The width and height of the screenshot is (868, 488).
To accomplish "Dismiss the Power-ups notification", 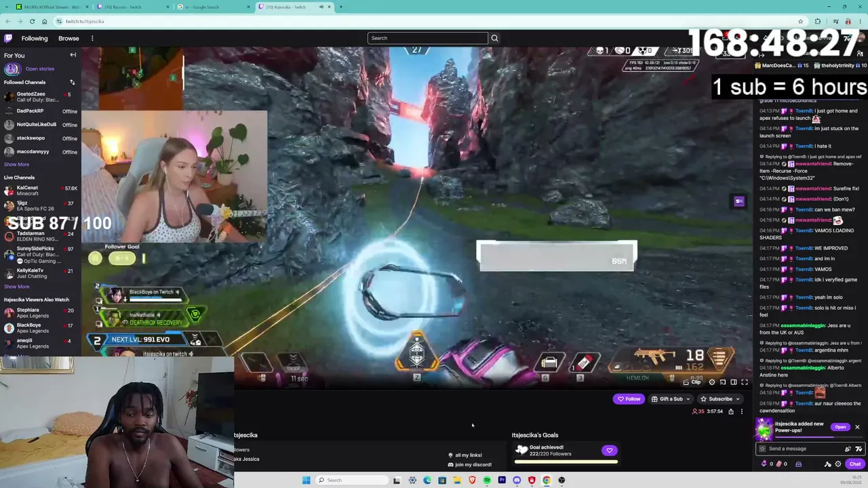I will pos(857,427).
